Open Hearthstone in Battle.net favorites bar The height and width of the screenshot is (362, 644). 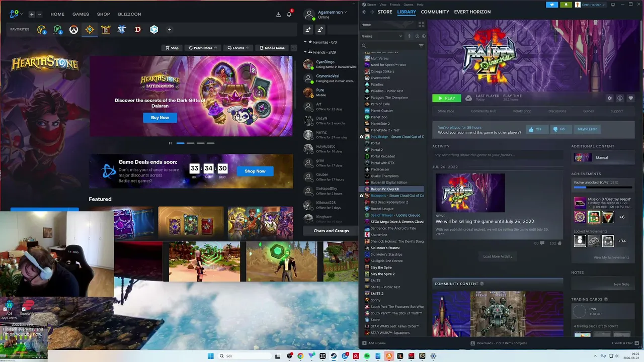coord(90,30)
